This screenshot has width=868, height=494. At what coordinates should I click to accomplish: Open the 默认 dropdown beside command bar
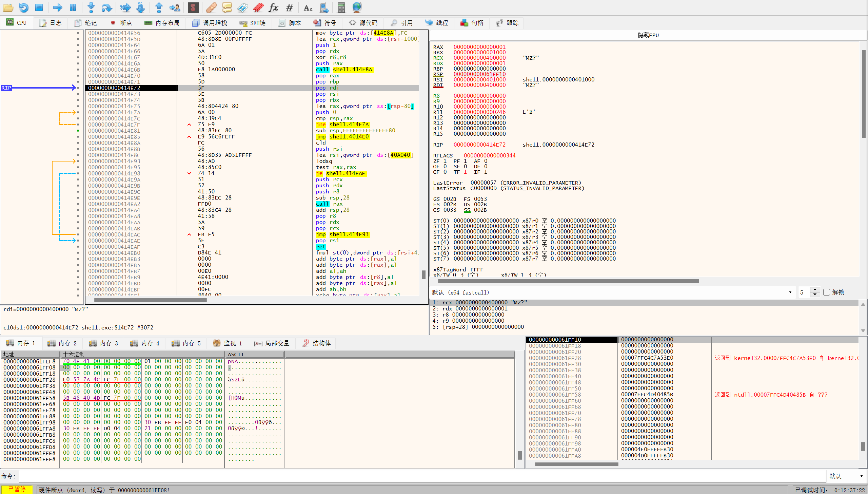tap(846, 476)
